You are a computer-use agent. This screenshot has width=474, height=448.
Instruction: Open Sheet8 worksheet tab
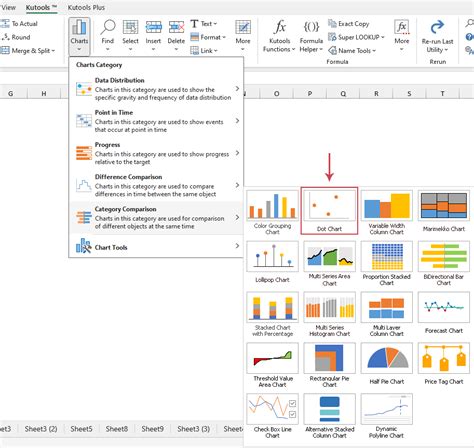click(117, 429)
